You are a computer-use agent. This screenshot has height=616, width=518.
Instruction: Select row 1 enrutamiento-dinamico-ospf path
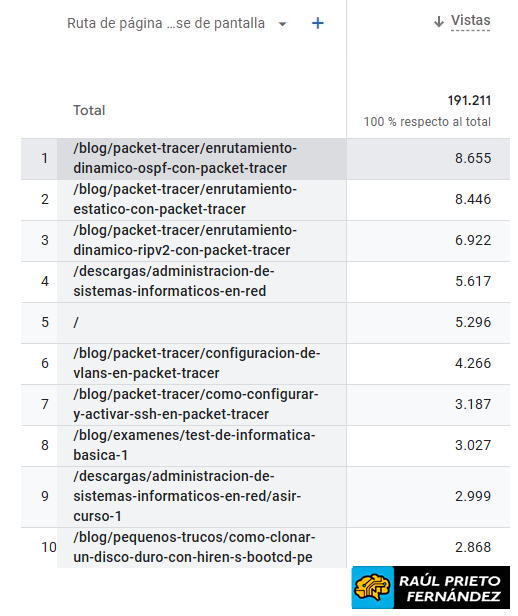[x=185, y=158]
